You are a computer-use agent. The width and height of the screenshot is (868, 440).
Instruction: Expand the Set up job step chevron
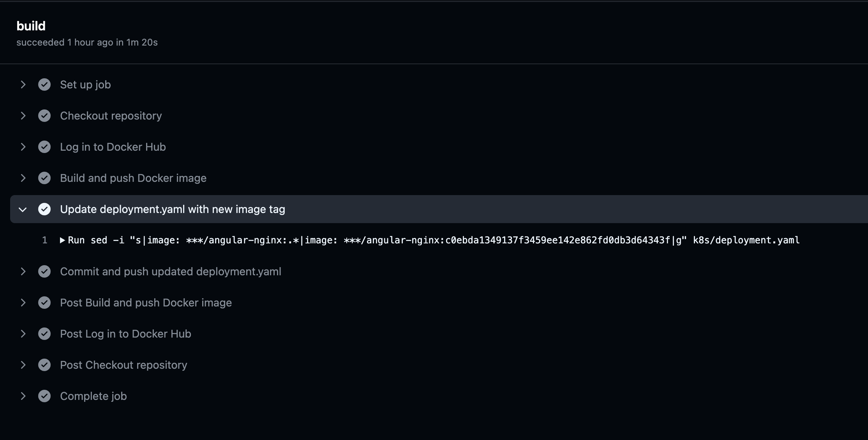pos(23,84)
